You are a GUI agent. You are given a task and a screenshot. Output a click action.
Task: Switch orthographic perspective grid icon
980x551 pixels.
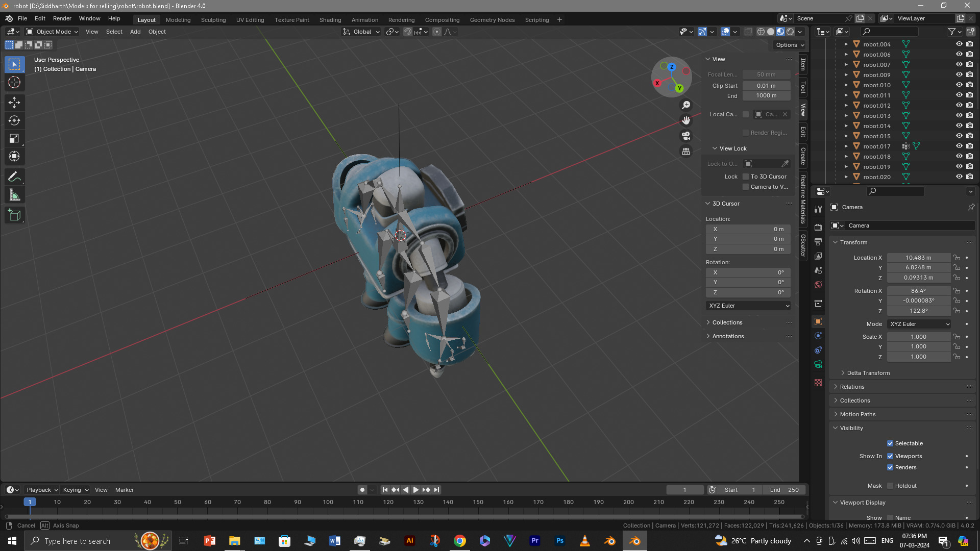pos(686,152)
